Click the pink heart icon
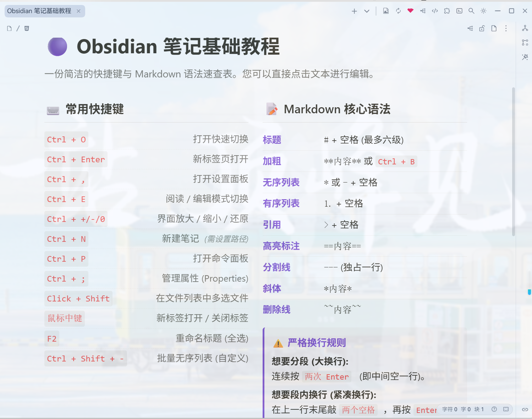 pos(410,11)
